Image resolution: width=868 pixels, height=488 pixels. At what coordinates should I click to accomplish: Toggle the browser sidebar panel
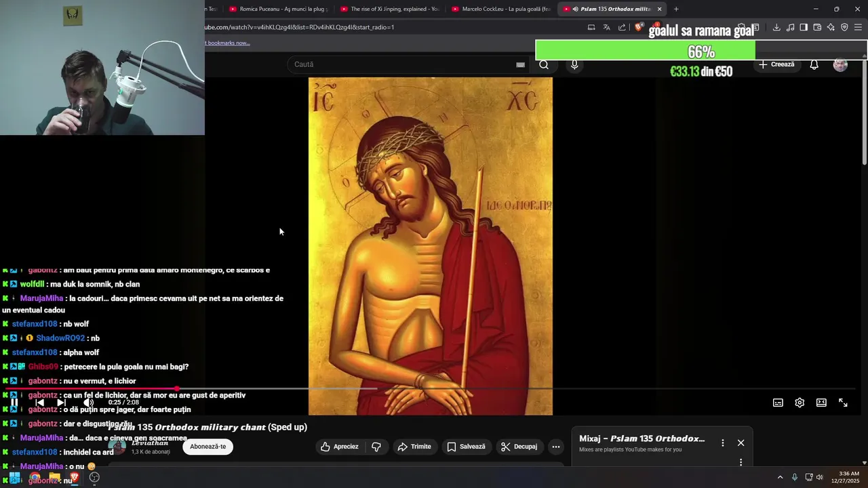click(804, 27)
